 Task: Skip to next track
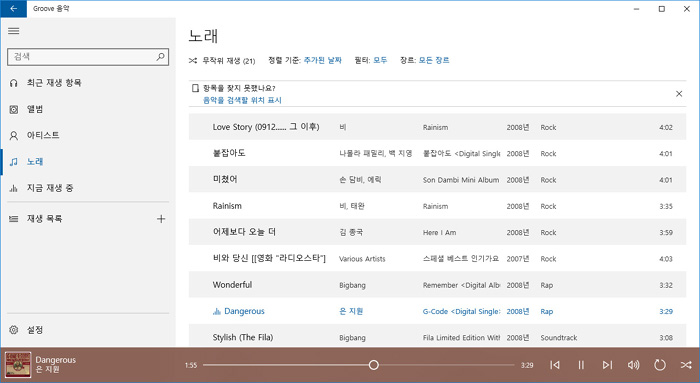[x=607, y=365]
